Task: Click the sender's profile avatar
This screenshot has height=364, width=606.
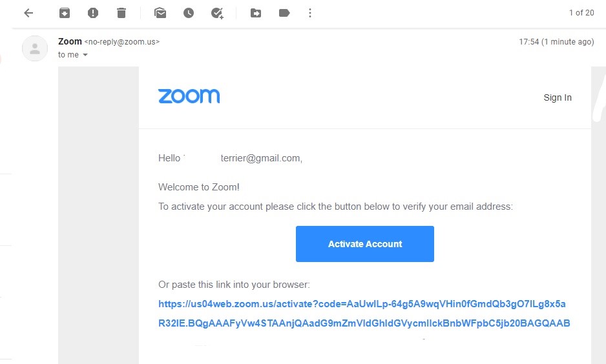Action: tap(35, 48)
